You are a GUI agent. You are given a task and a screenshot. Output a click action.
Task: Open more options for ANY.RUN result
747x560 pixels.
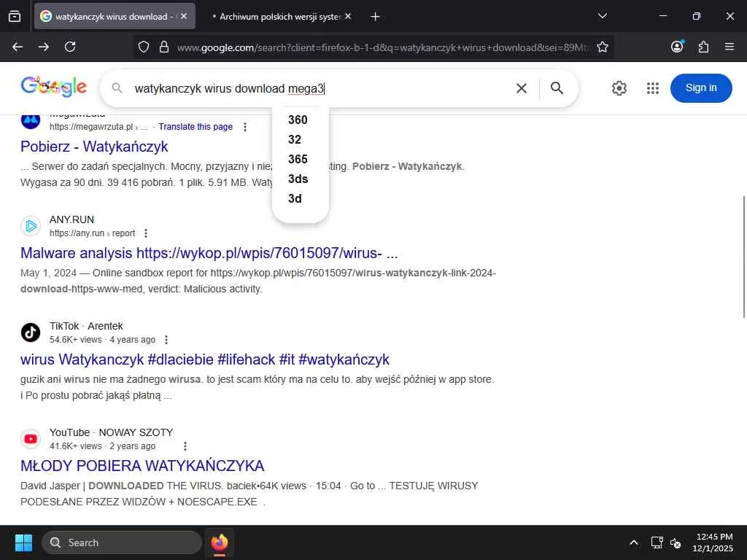pyautogui.click(x=146, y=233)
